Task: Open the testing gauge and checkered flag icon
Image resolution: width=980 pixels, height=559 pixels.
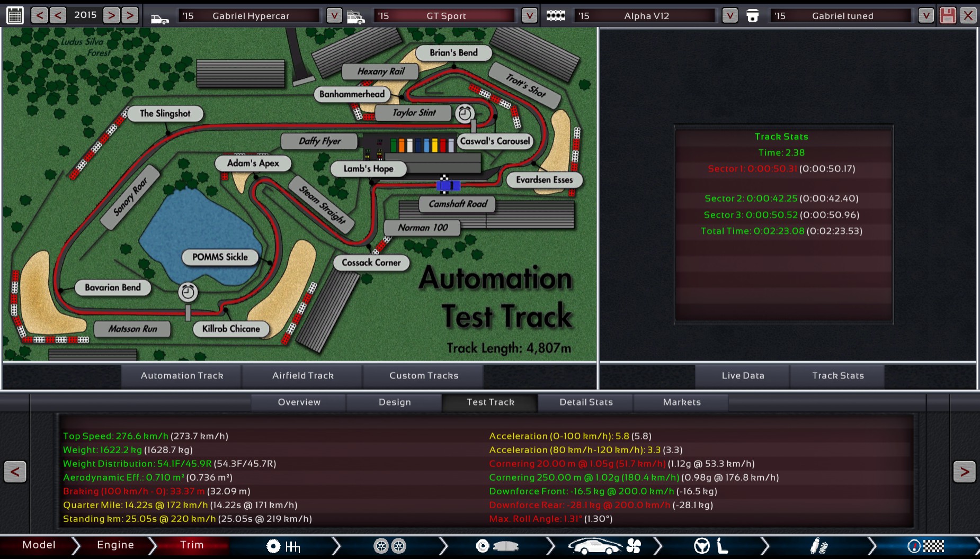Action: (x=926, y=546)
